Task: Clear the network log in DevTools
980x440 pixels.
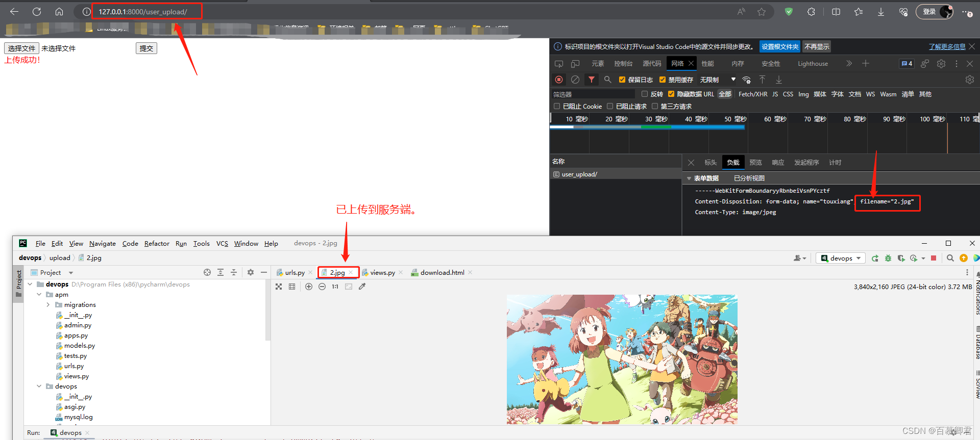Action: point(575,80)
